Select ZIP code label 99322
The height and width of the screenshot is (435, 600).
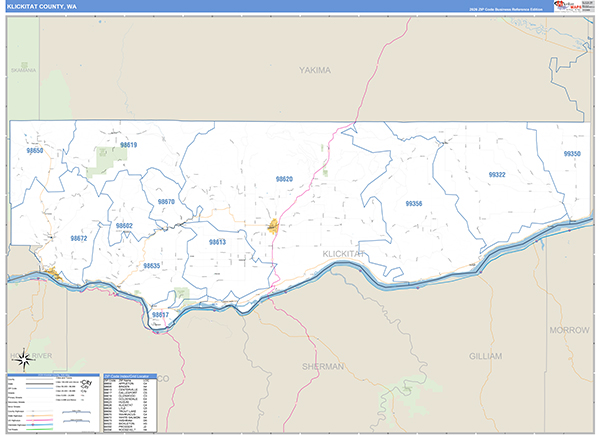click(497, 175)
